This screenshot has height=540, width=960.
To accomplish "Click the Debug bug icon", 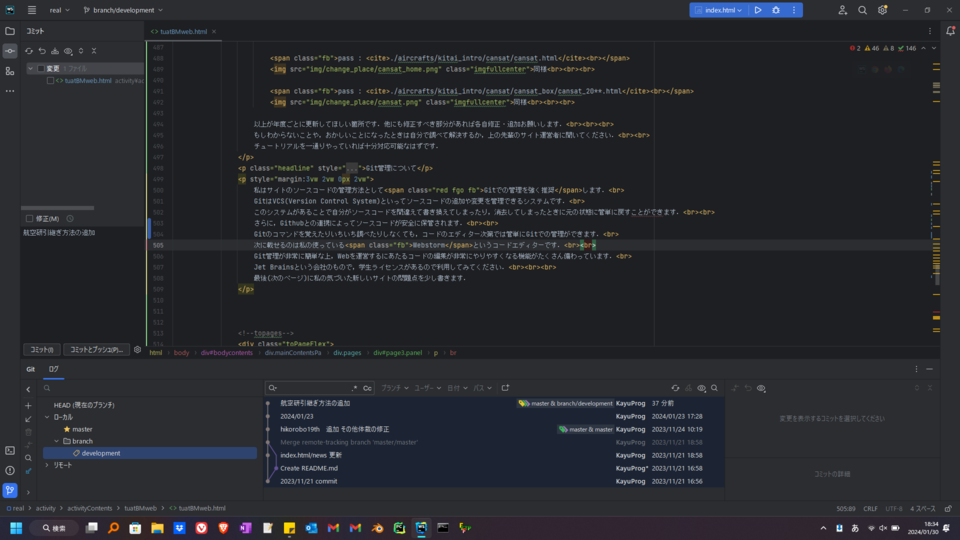I will pos(775,10).
